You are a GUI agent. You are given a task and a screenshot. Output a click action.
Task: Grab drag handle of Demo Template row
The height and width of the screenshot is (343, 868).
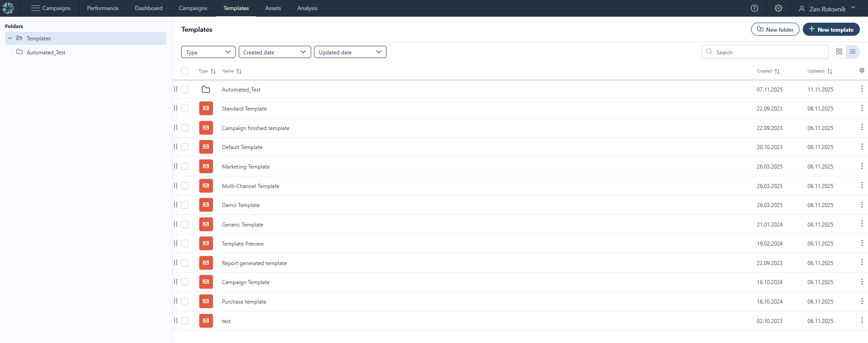pos(175,205)
